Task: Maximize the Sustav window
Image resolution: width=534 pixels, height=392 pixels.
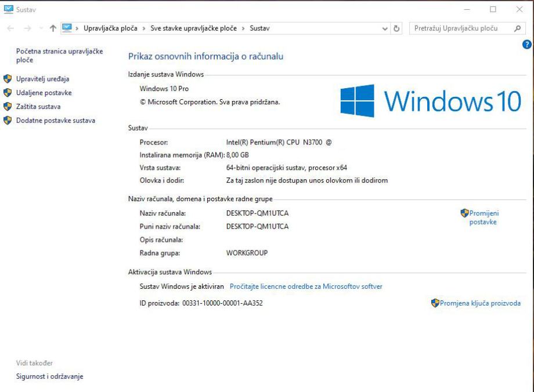Action: pos(493,9)
